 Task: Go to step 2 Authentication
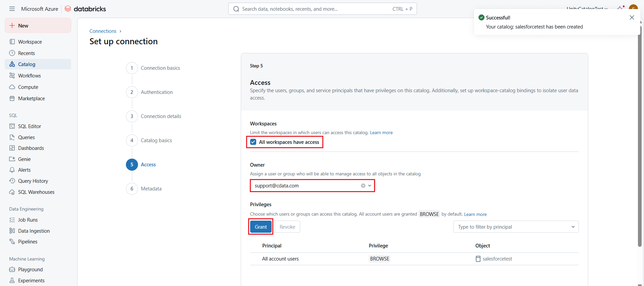pyautogui.click(x=150, y=92)
